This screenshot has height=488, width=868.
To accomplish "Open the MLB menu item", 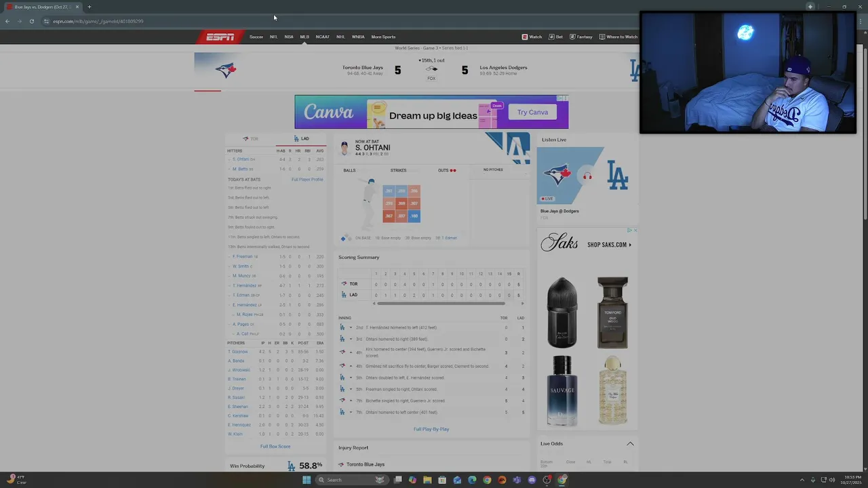I will [x=304, y=37].
